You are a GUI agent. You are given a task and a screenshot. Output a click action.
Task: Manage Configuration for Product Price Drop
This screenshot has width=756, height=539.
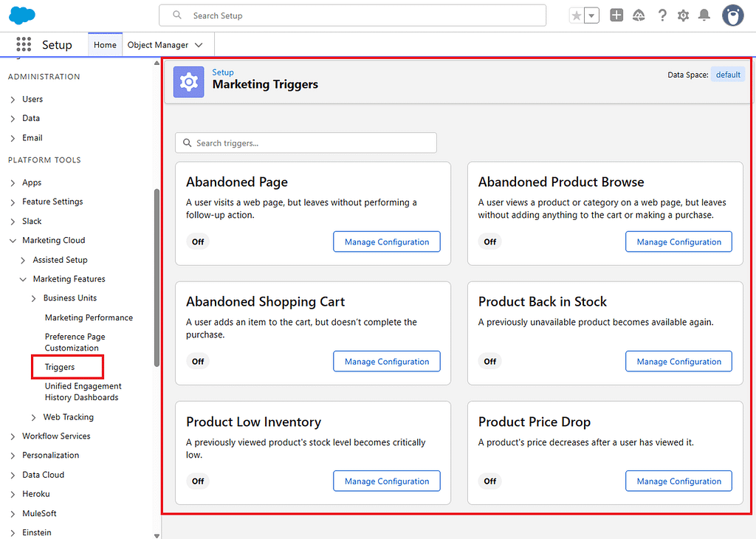tap(679, 481)
